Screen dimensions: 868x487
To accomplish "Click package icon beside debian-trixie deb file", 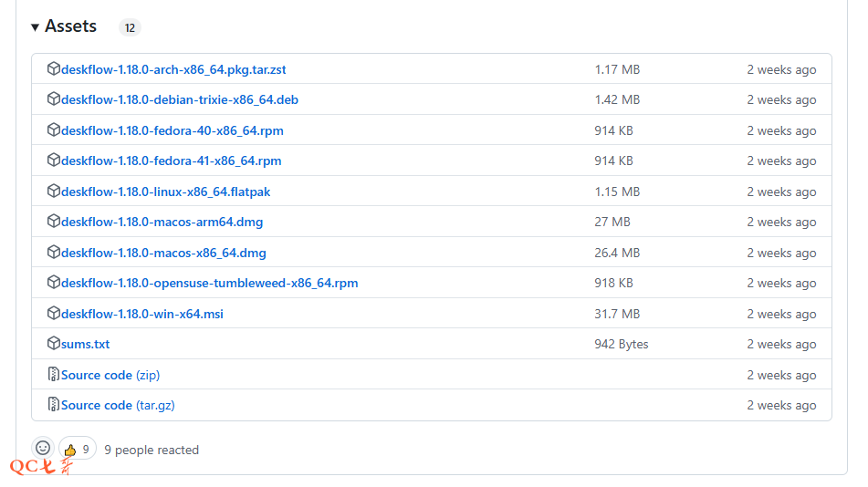I will point(54,99).
